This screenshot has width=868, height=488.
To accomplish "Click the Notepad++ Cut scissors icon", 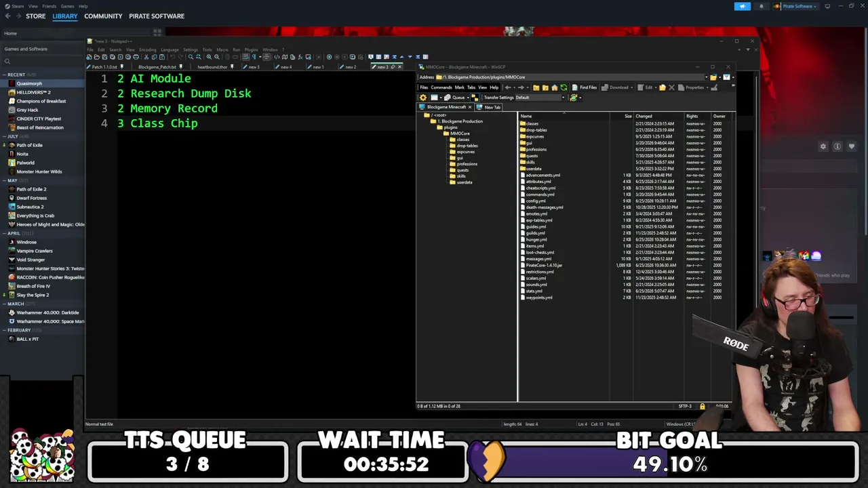I will 146,57.
